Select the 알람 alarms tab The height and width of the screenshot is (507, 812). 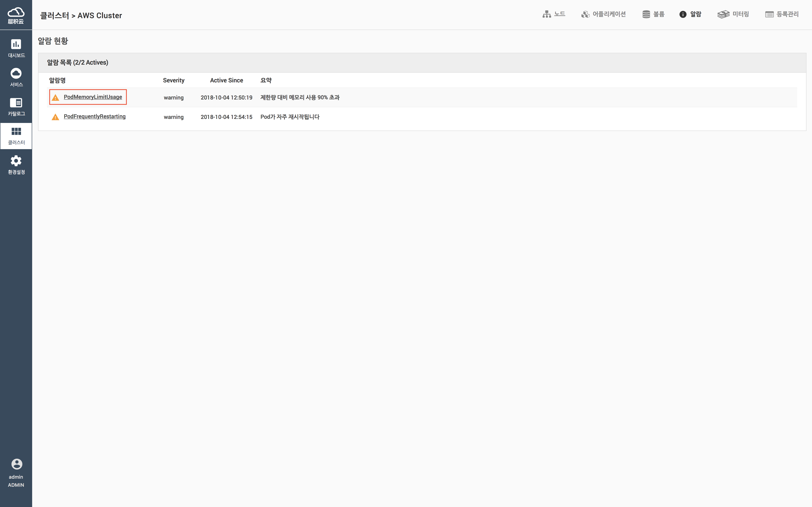(691, 14)
